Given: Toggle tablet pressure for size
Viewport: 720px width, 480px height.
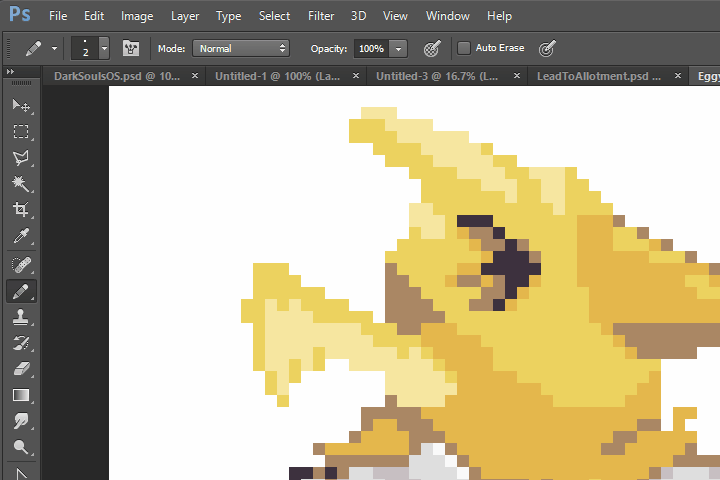Looking at the screenshot, I should [546, 48].
